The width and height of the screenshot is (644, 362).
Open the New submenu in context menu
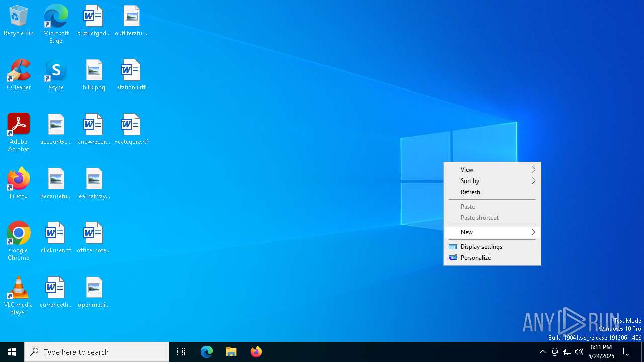point(492,232)
